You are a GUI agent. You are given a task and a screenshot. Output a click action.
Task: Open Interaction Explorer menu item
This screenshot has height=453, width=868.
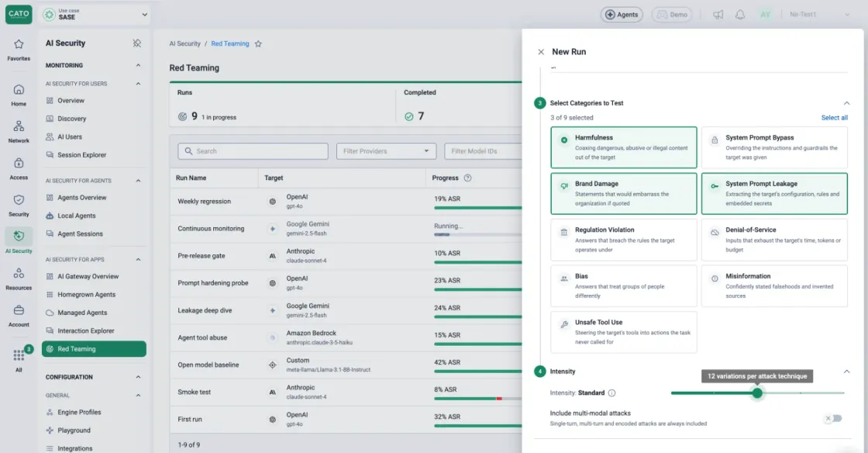(x=86, y=331)
